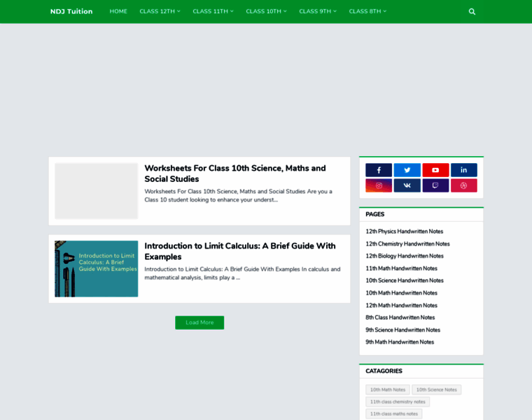Image resolution: width=532 pixels, height=420 pixels.
Task: Open 9th Math Handwritten Notes page
Action: [x=400, y=342]
